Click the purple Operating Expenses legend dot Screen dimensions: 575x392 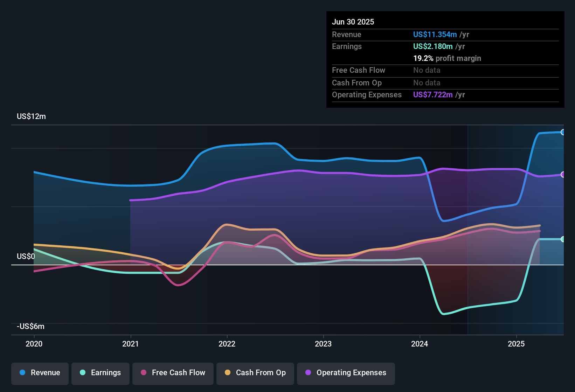tap(308, 372)
